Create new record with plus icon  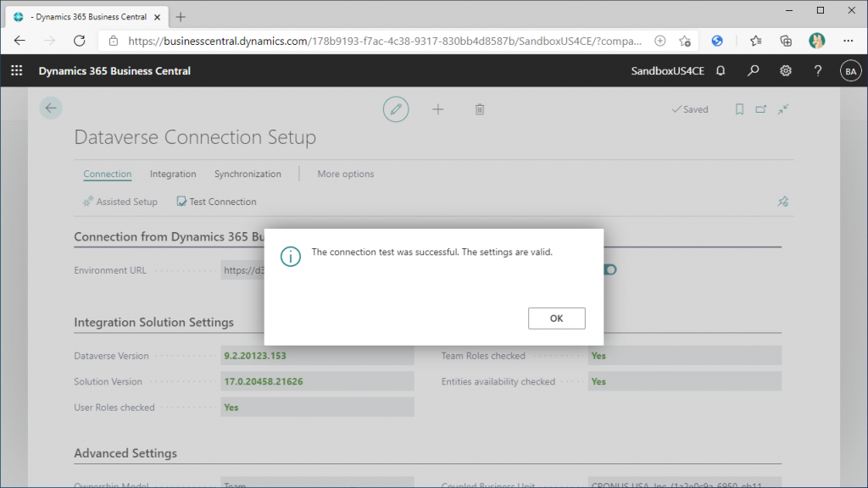pos(438,109)
